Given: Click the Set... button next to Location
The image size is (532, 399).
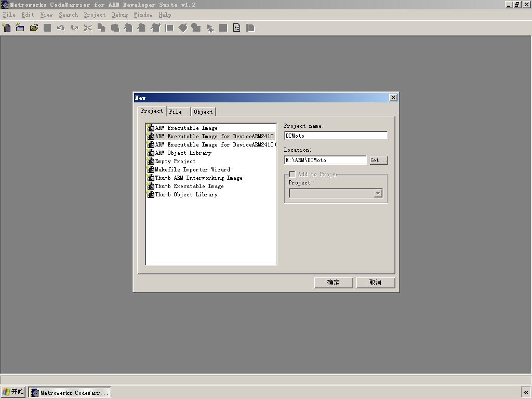Looking at the screenshot, I should coord(379,160).
